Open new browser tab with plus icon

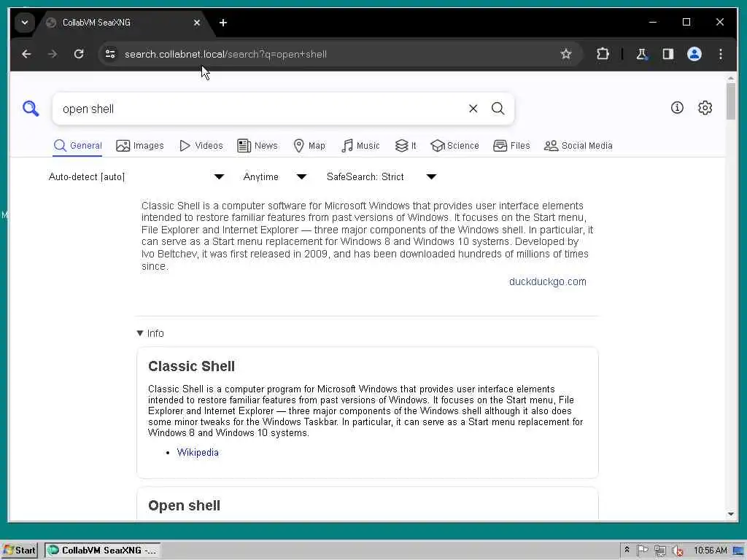pyautogui.click(x=223, y=23)
